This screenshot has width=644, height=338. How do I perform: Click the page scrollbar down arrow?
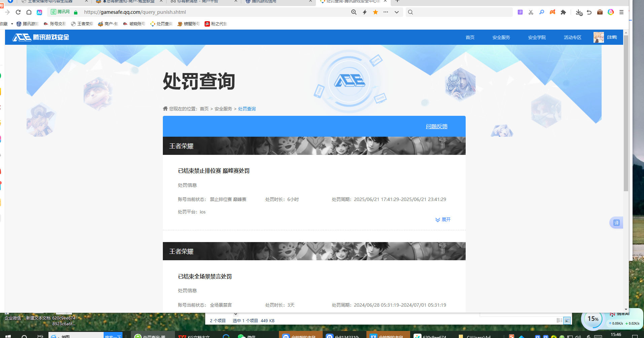626,309
